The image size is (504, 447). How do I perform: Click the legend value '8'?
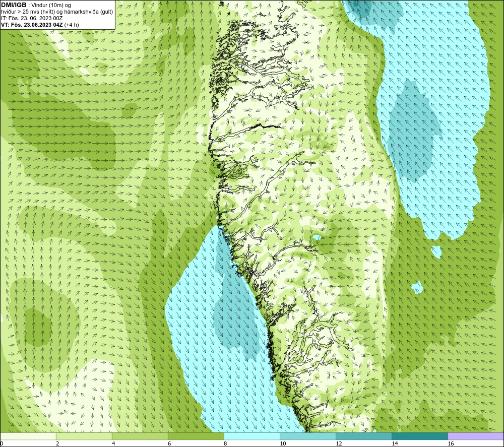[225, 443]
